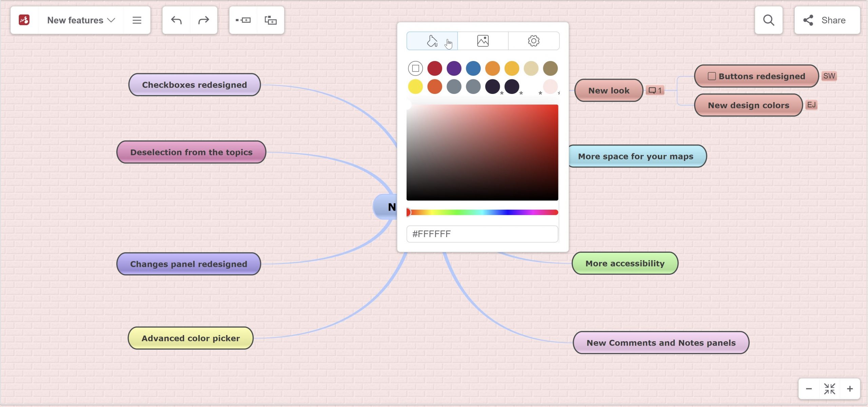Select the empty/no-fill color swatch
868x407 pixels.
click(415, 67)
